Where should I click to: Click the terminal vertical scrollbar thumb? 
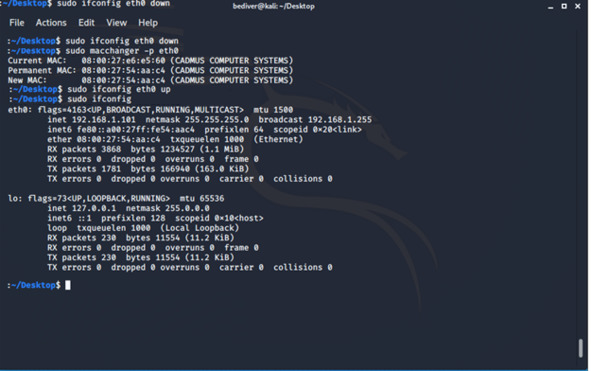581,348
